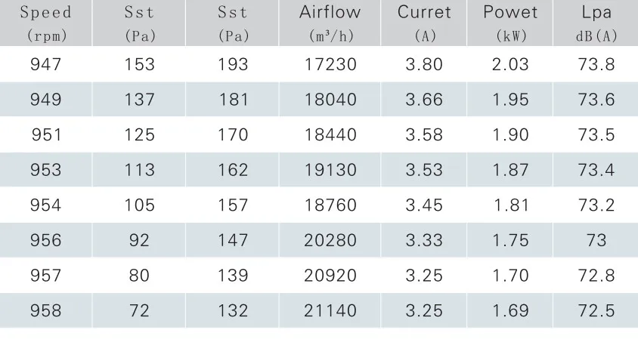This screenshot has height=364, width=638.
Task: Select the airflow cell 20920
Action: click(x=330, y=276)
